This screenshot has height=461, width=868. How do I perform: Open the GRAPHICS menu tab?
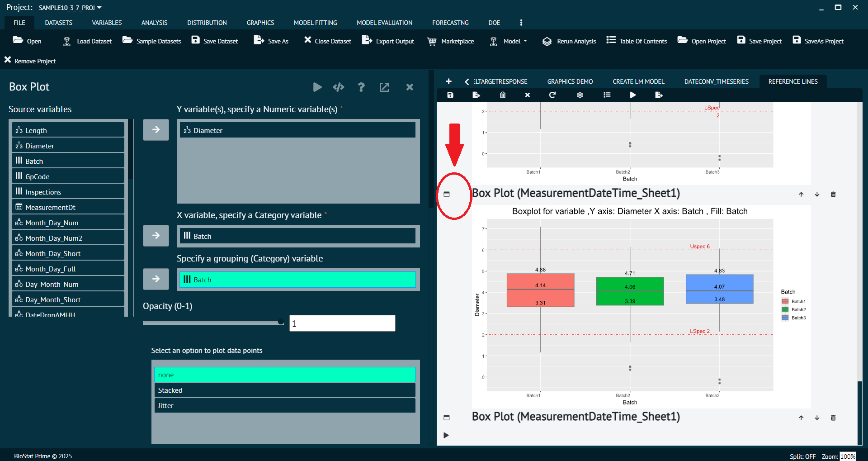click(x=260, y=23)
